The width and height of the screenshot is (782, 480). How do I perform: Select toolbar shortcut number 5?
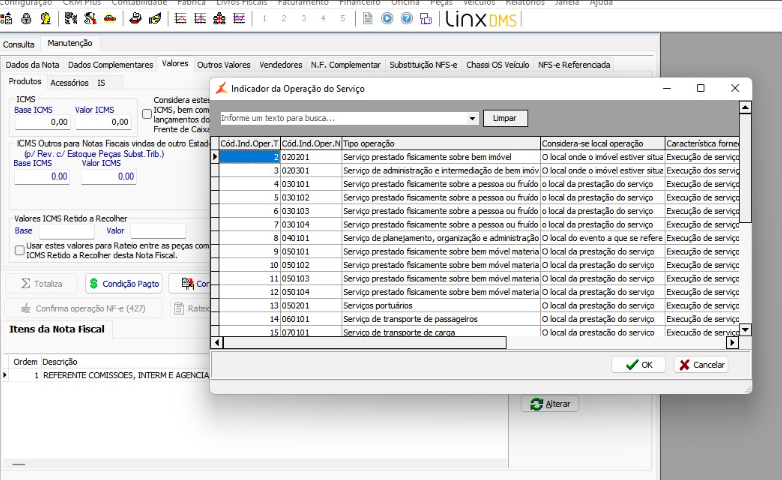tap(343, 18)
